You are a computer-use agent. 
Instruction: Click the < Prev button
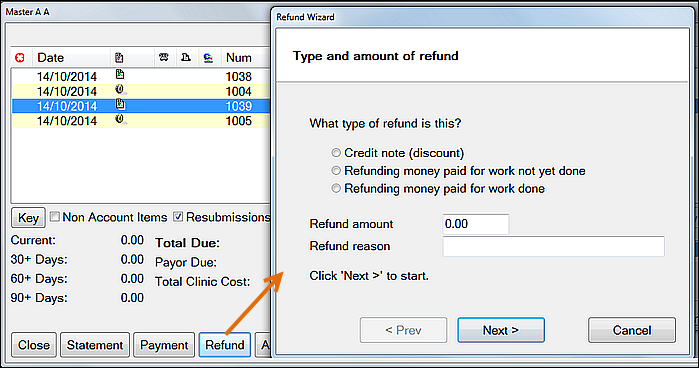point(403,330)
